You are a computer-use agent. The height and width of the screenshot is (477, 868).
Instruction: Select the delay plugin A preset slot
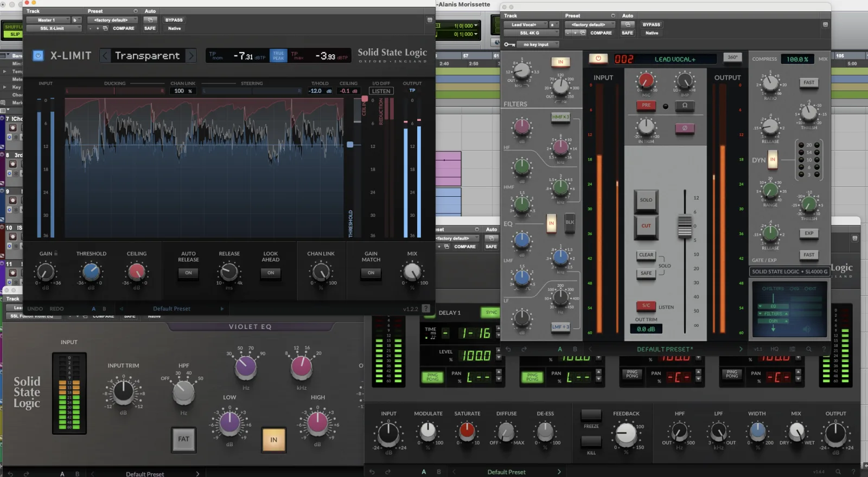tap(424, 472)
